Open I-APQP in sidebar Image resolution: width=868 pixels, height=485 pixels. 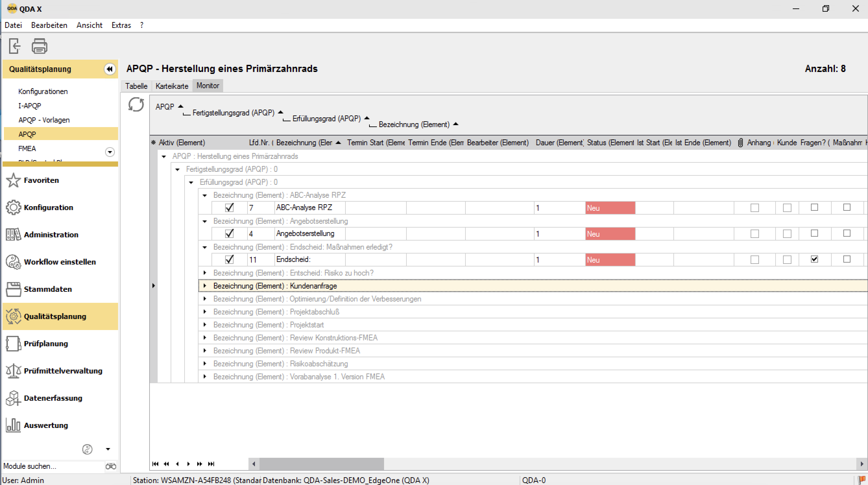(x=30, y=105)
